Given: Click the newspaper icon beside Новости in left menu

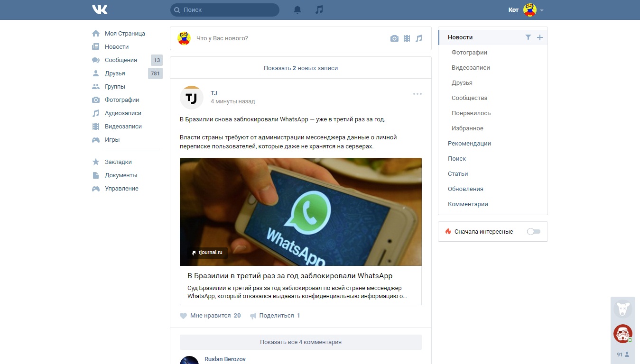Looking at the screenshot, I should pos(96,47).
